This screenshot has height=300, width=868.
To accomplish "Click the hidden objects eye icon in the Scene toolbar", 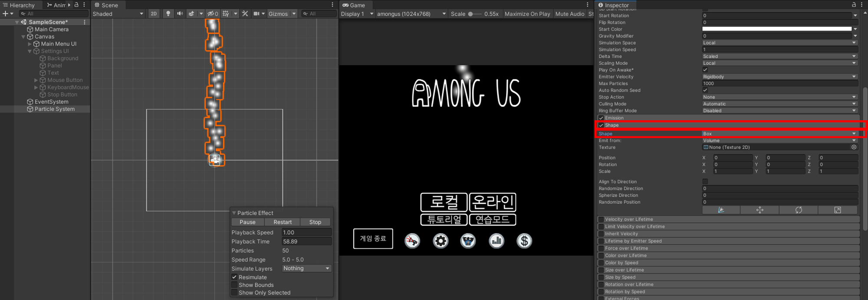I will pos(212,14).
